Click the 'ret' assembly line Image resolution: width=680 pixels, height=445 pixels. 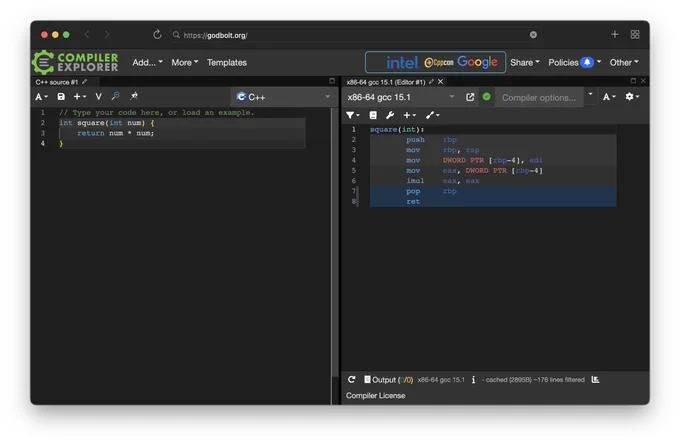[413, 202]
